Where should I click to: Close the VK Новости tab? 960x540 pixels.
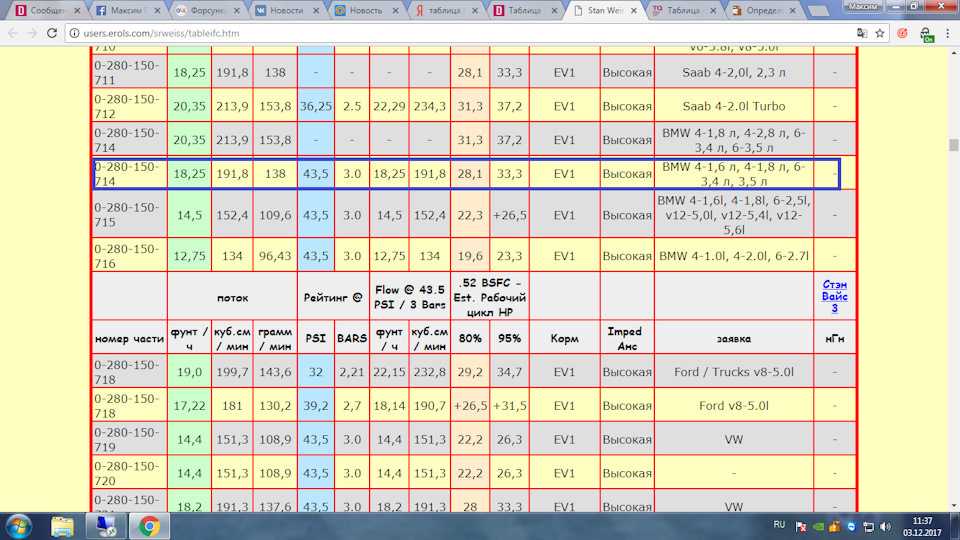point(316,10)
